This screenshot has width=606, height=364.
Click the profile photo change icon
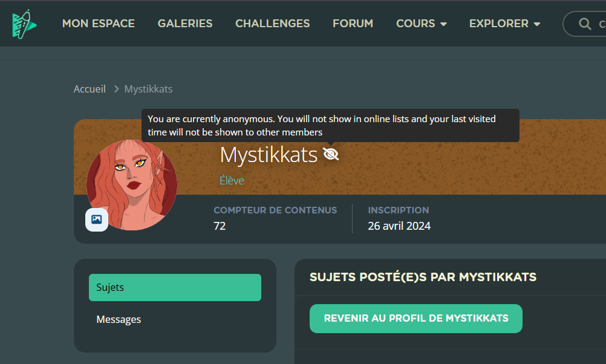click(x=97, y=219)
